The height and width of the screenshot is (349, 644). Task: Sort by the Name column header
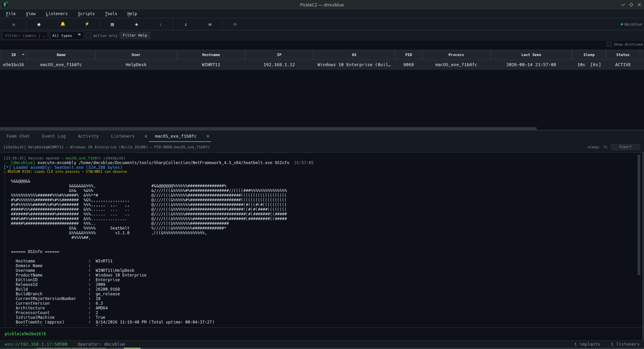pos(61,55)
